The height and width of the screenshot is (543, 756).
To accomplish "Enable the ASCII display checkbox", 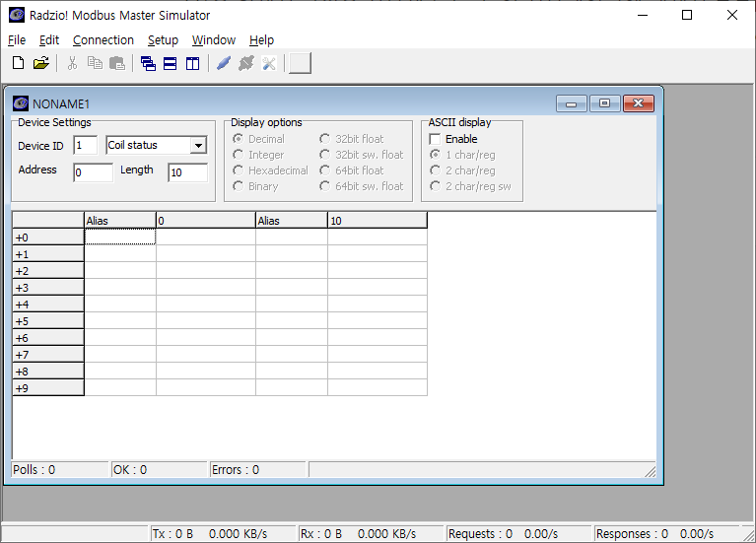I will (x=435, y=139).
